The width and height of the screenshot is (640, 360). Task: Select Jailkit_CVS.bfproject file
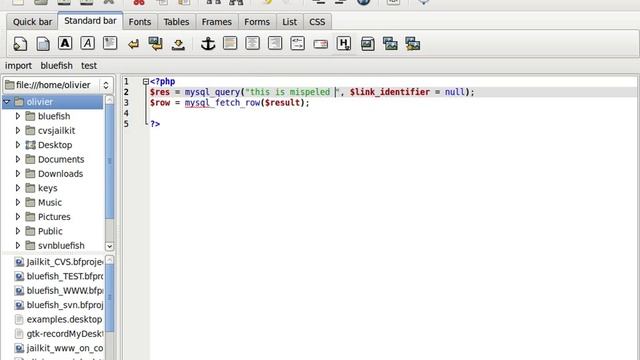coord(58,262)
